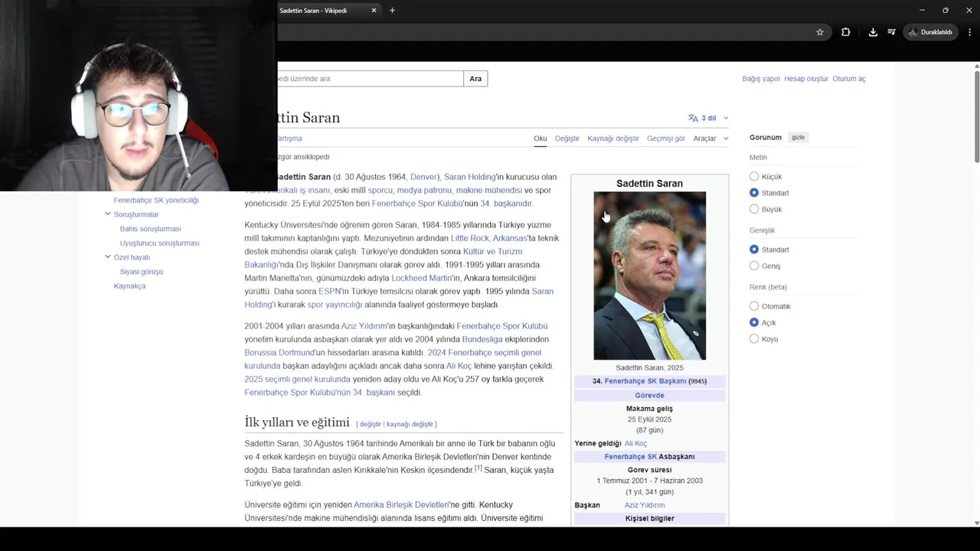Open the Aziz Yıldırım link in paragraph

[x=364, y=326]
